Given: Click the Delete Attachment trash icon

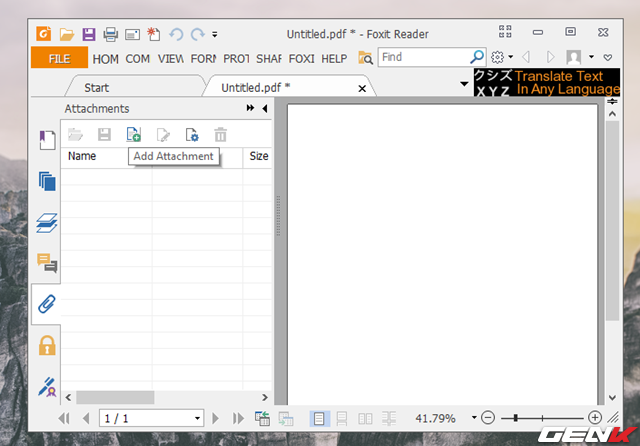Looking at the screenshot, I should [220, 134].
